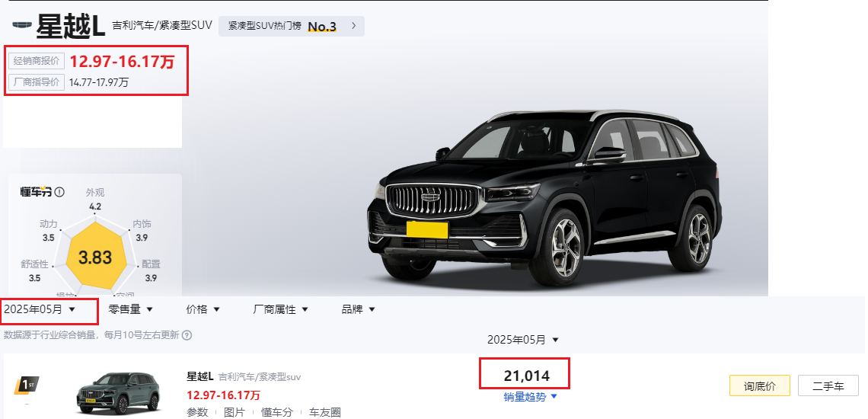Click the 销量趋势 blue triangle arrow
The width and height of the screenshot is (868, 419).
point(554,396)
